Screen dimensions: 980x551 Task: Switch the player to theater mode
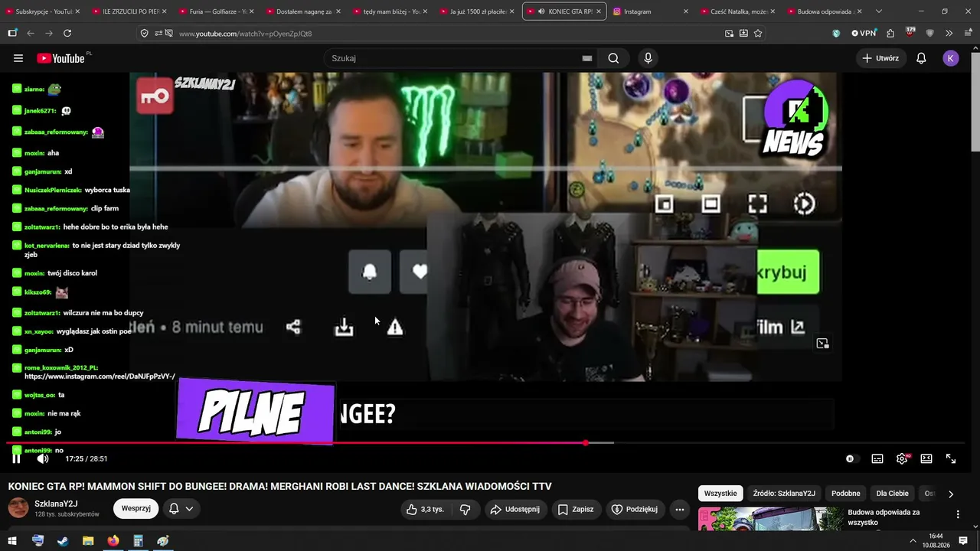[x=926, y=458]
